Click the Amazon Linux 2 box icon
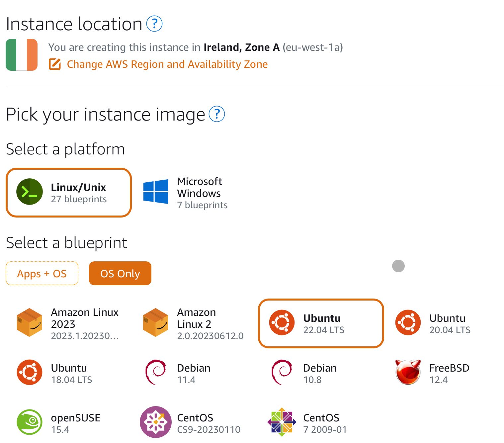The height and width of the screenshot is (443, 504). click(x=156, y=322)
